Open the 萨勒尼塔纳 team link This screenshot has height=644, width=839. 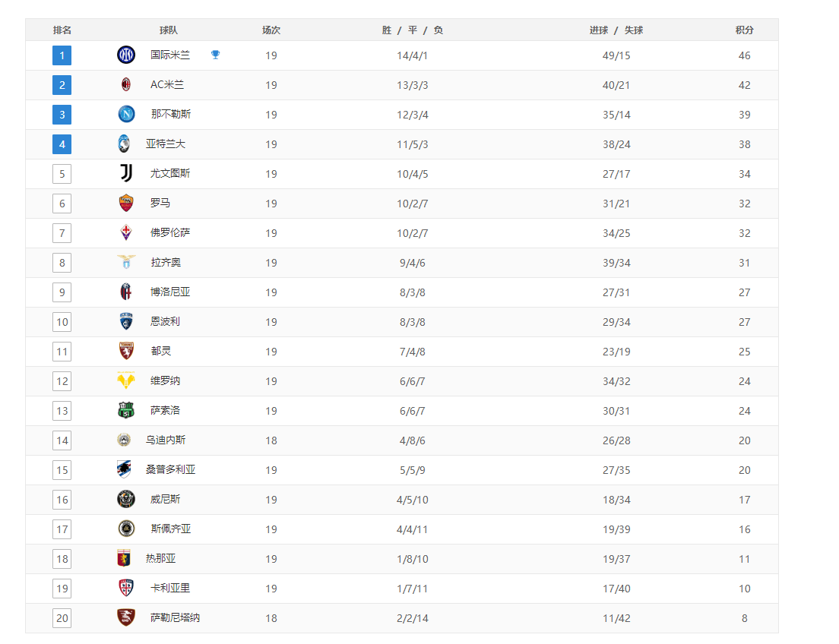(x=175, y=617)
